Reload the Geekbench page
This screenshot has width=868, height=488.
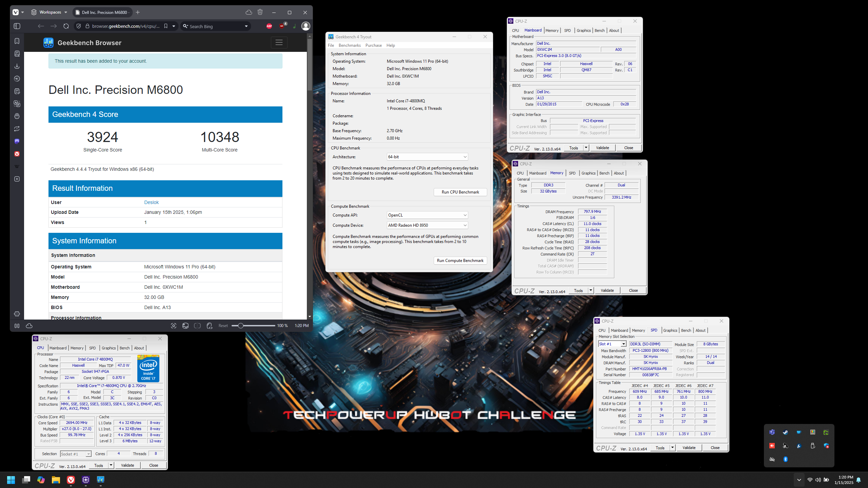66,26
